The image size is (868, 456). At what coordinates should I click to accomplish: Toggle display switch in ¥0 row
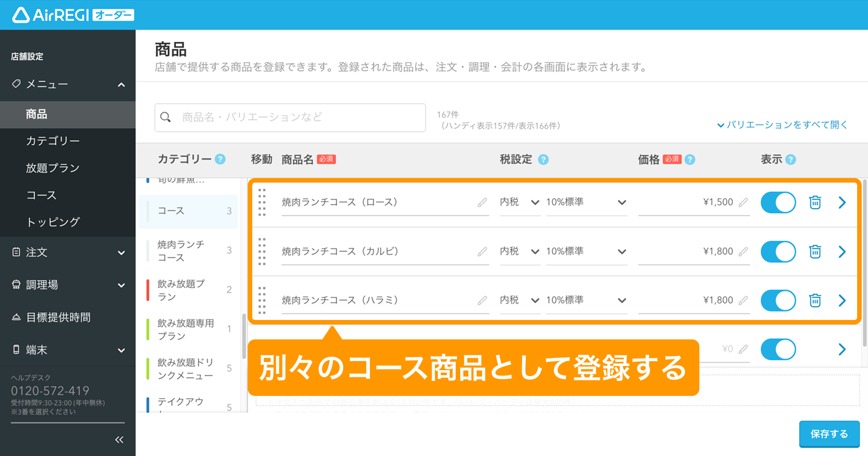(778, 349)
